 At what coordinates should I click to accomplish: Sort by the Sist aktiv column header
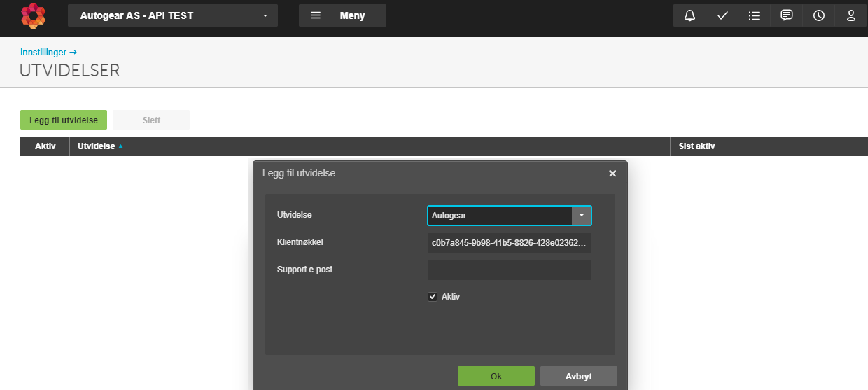pyautogui.click(x=769, y=146)
